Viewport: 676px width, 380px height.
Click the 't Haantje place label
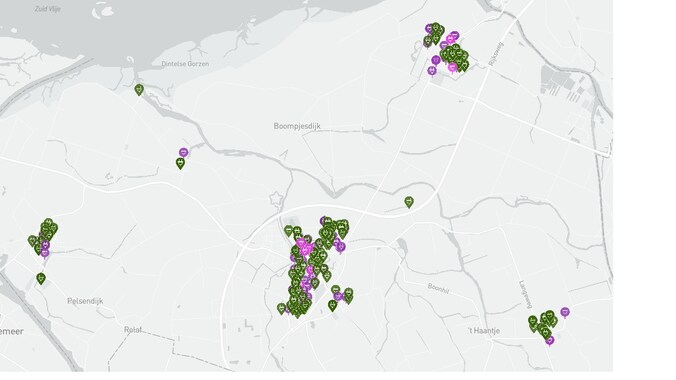point(484,330)
